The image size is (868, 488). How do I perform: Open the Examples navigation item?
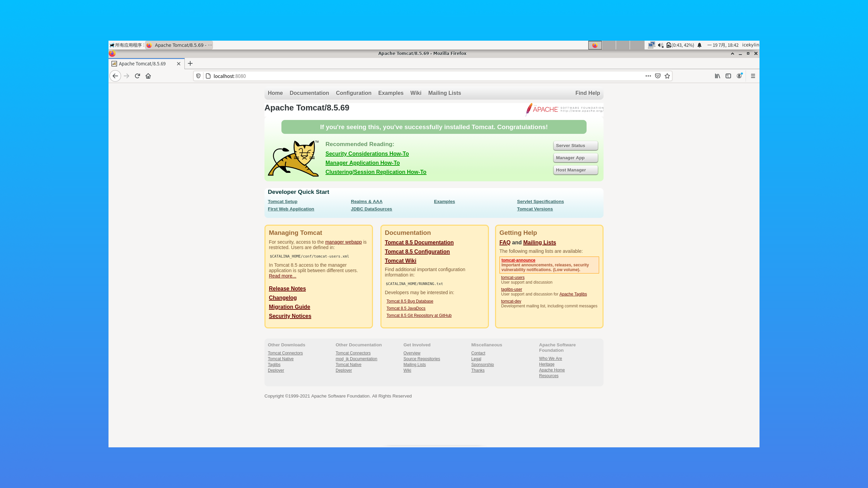pos(391,93)
